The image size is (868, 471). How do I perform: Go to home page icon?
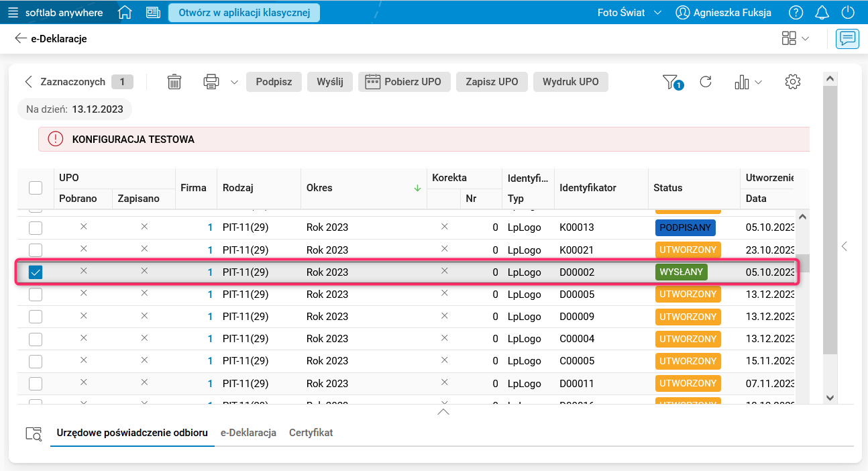[x=125, y=12]
